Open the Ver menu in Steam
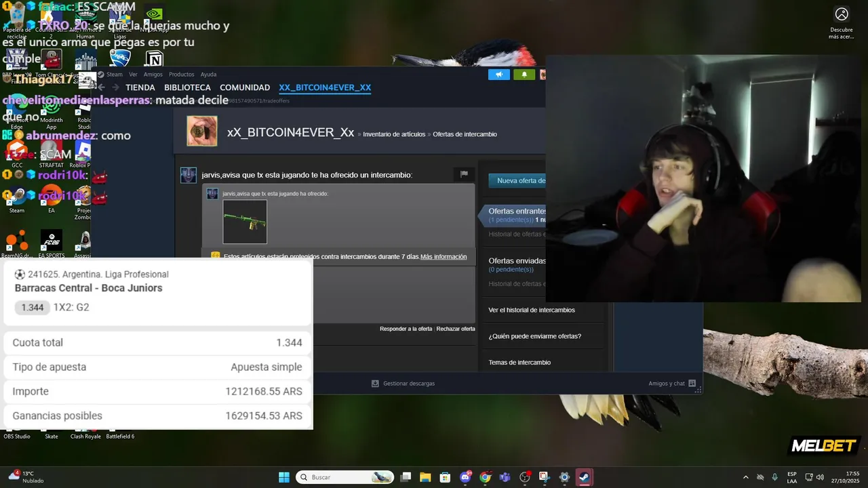 133,75
